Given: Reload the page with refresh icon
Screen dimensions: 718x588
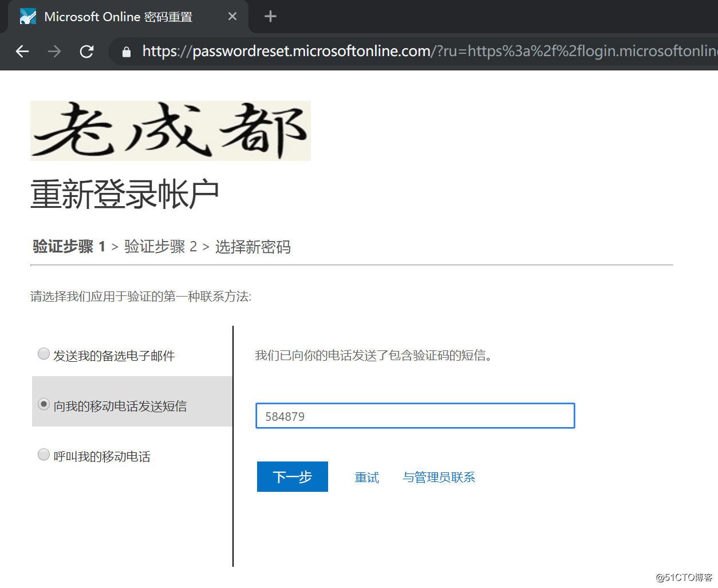Looking at the screenshot, I should pyautogui.click(x=86, y=52).
